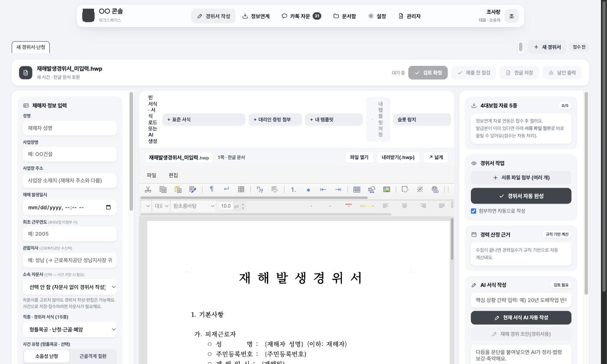The image size is (607, 364).
Task: Click the decrease indent icon
Action: click(x=323, y=189)
